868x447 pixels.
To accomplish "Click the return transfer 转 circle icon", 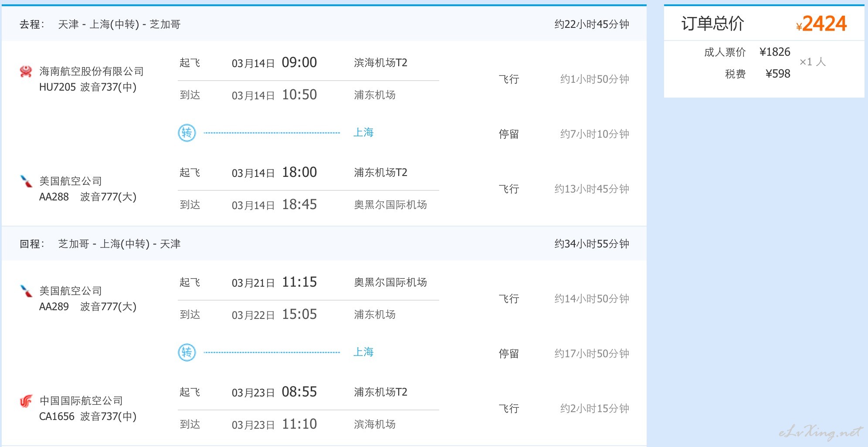I will (187, 352).
